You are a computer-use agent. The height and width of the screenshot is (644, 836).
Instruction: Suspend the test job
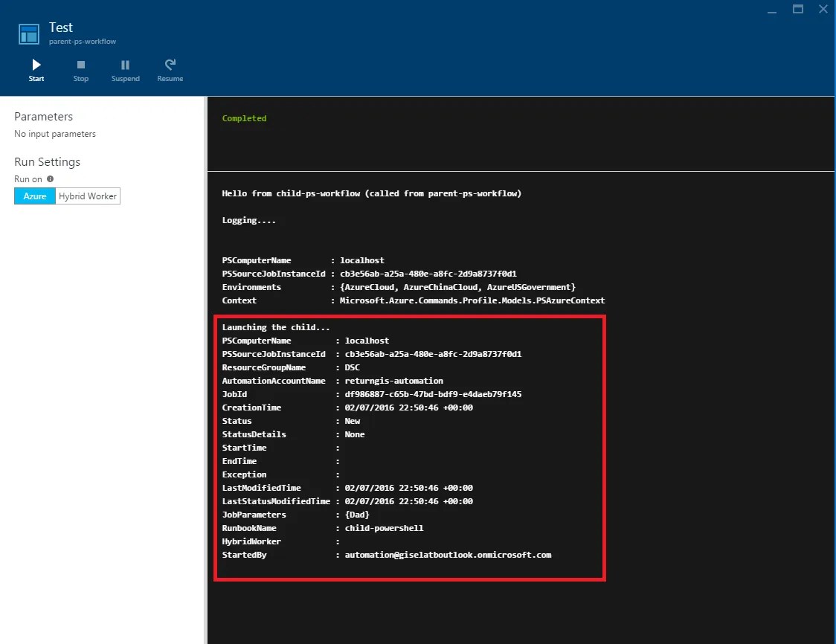tap(125, 71)
